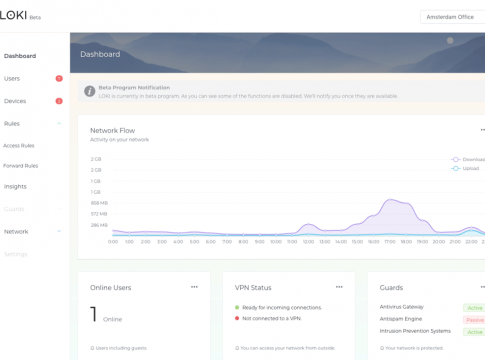This screenshot has height=360, width=485.
Task: Select Dashboard in the sidebar
Action: [20, 56]
